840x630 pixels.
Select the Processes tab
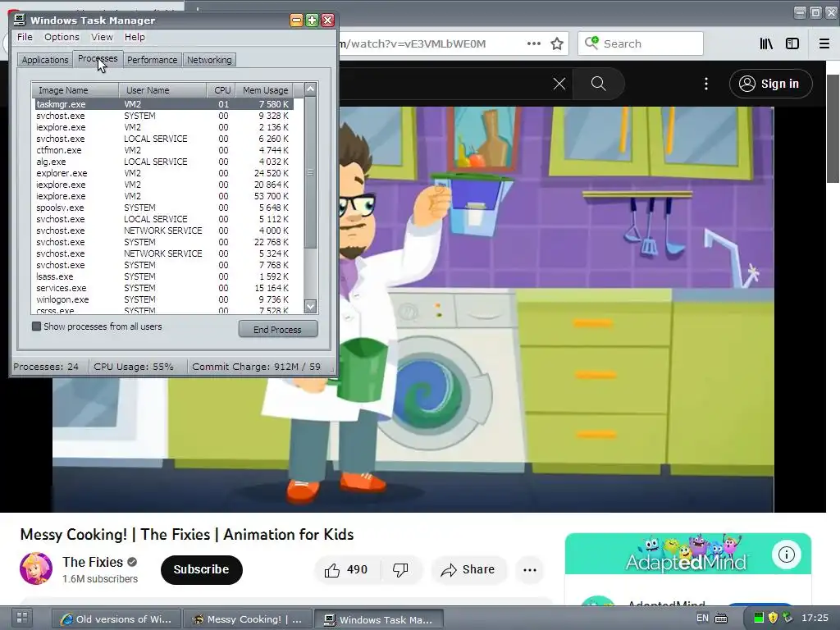[x=98, y=58]
